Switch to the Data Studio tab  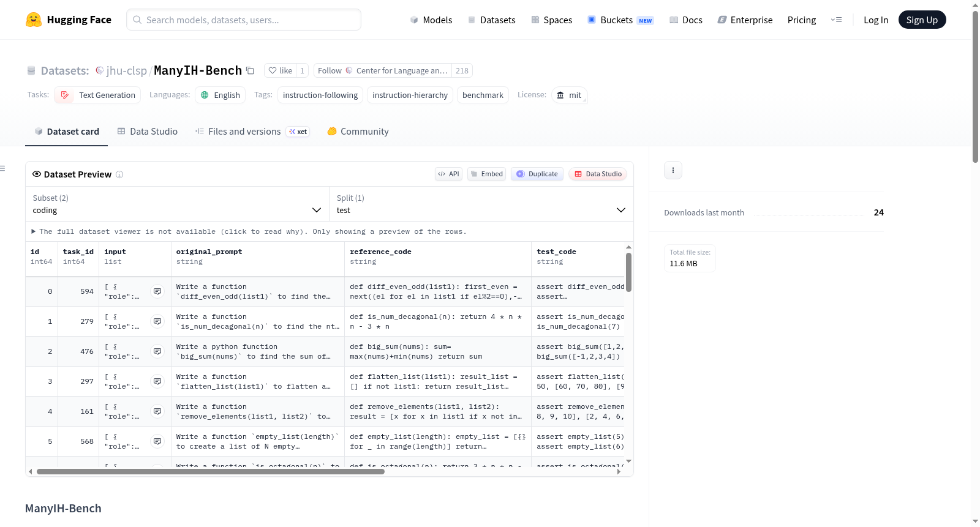[x=148, y=131]
